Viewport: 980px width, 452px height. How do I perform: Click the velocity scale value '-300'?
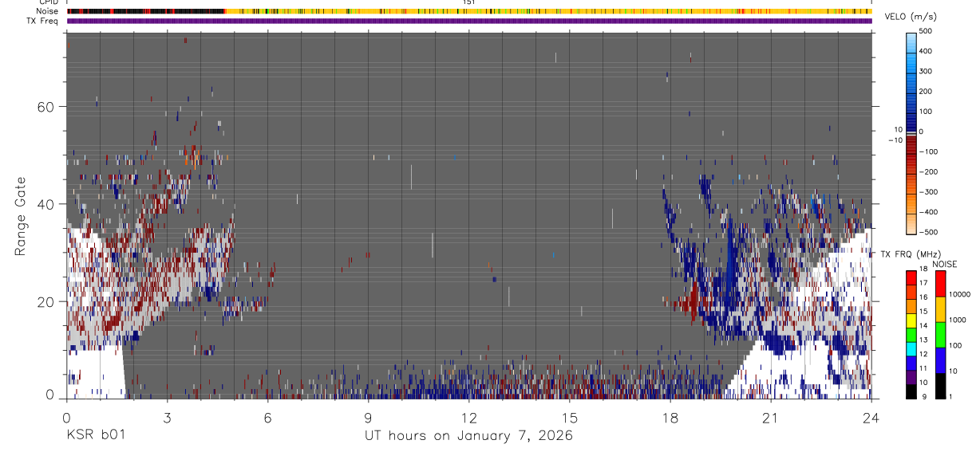click(x=930, y=192)
